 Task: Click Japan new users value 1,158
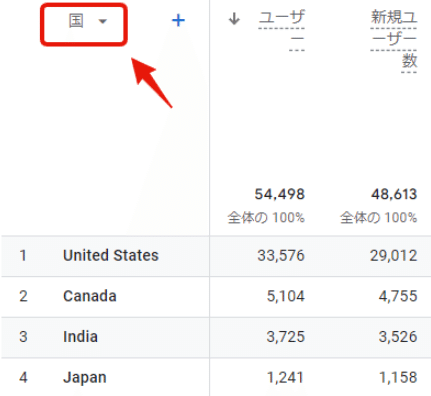click(398, 378)
